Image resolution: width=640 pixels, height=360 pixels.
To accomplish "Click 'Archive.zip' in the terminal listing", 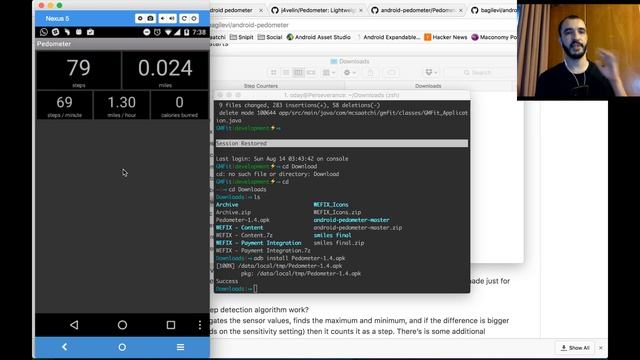I will (233, 212).
